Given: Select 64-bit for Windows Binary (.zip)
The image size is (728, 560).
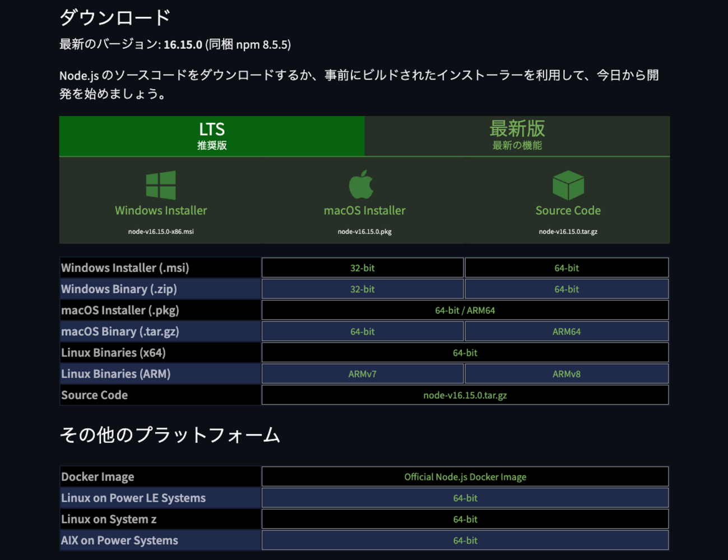Looking at the screenshot, I should coord(567,289).
